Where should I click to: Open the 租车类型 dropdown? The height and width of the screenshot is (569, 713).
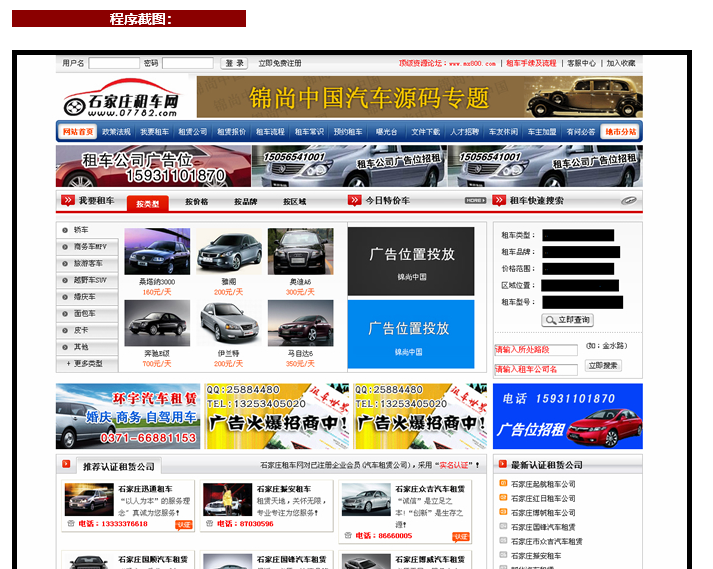[578, 235]
